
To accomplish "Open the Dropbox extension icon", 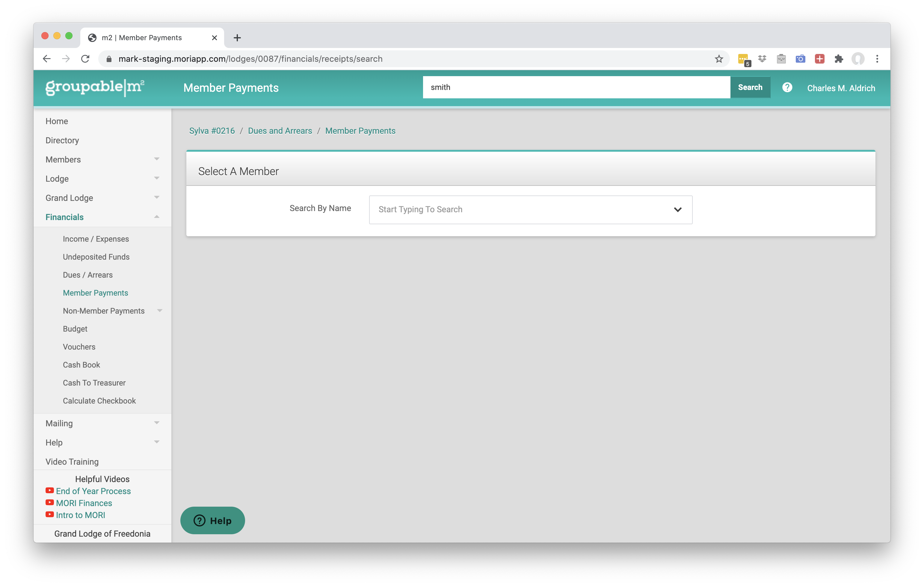I will 762,59.
